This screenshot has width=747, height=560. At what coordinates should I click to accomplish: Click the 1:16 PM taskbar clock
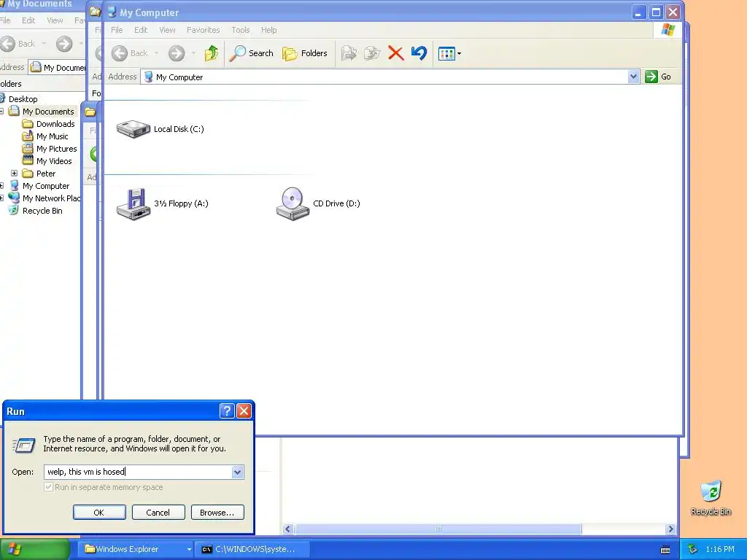[x=720, y=549]
